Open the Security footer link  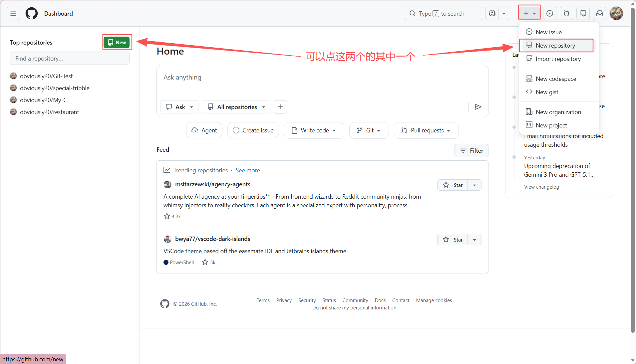pos(307,300)
